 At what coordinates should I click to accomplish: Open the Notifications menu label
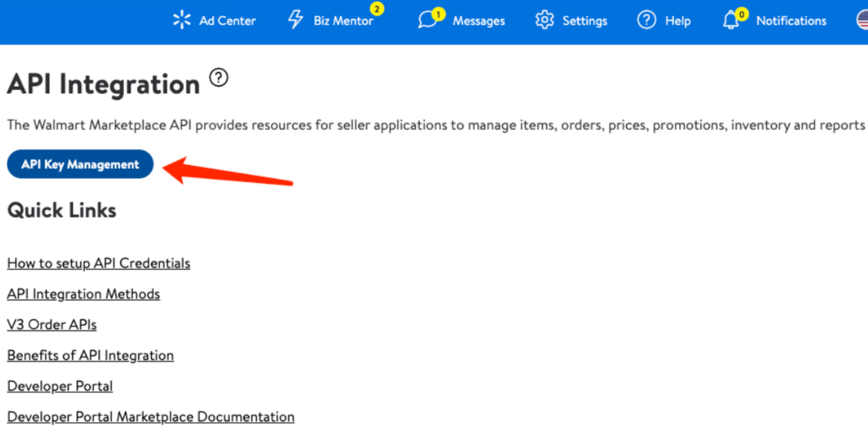(791, 21)
